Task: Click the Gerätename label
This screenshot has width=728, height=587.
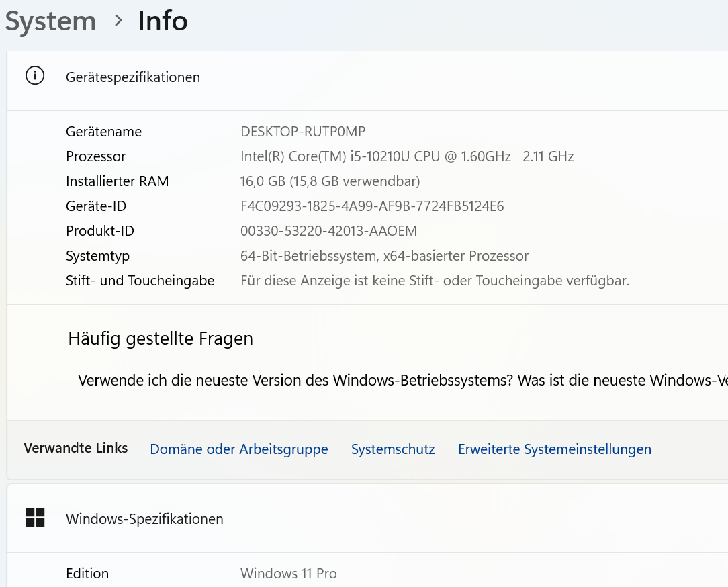Action: [x=103, y=132]
